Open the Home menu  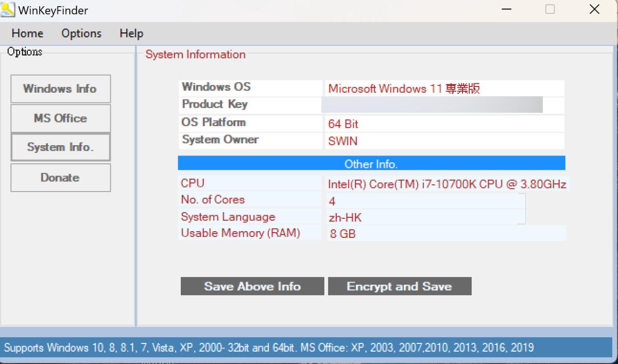[x=27, y=33]
